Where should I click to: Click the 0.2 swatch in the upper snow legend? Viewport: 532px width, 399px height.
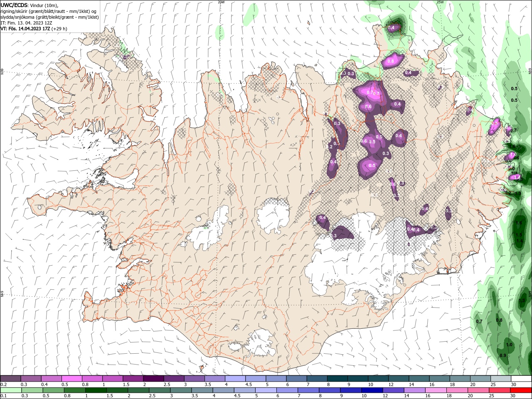(10, 379)
